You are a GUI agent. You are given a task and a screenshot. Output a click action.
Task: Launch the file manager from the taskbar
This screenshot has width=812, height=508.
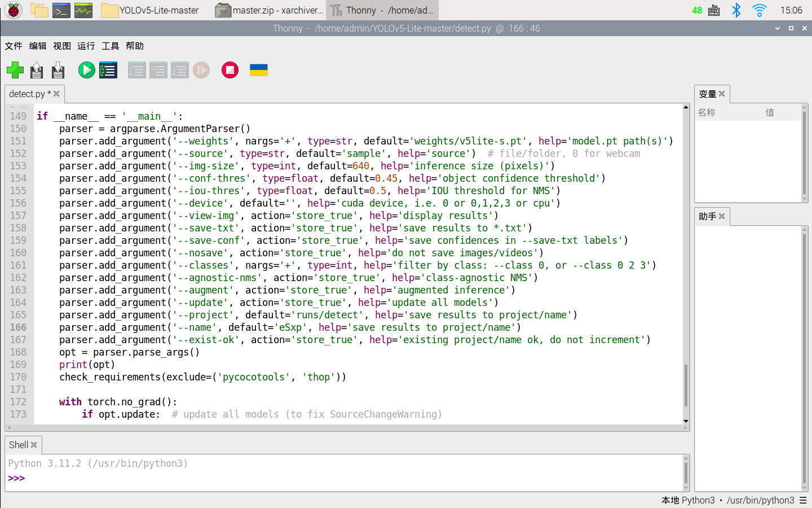[x=39, y=10]
